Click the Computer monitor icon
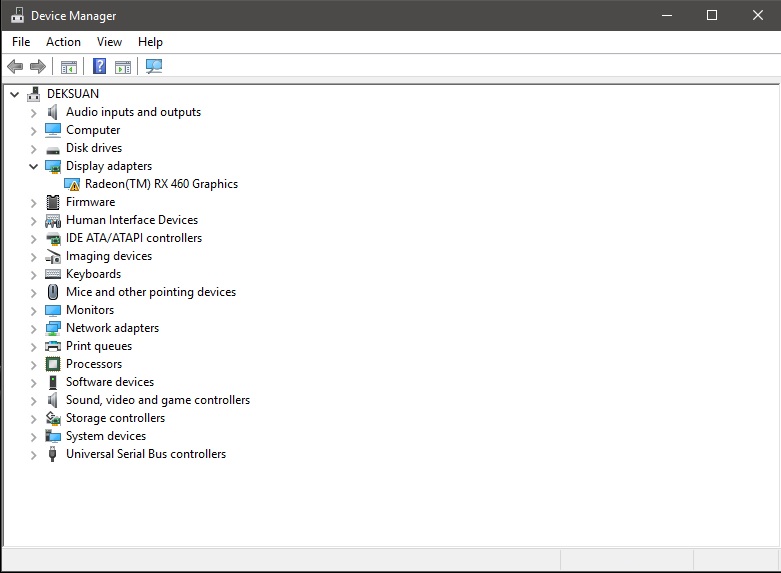 click(x=53, y=130)
